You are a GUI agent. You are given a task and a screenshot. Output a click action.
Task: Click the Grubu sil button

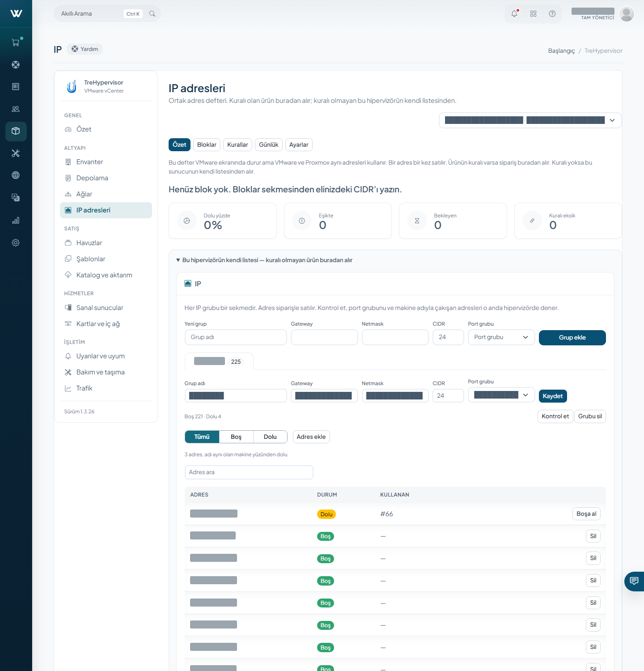pyautogui.click(x=590, y=416)
